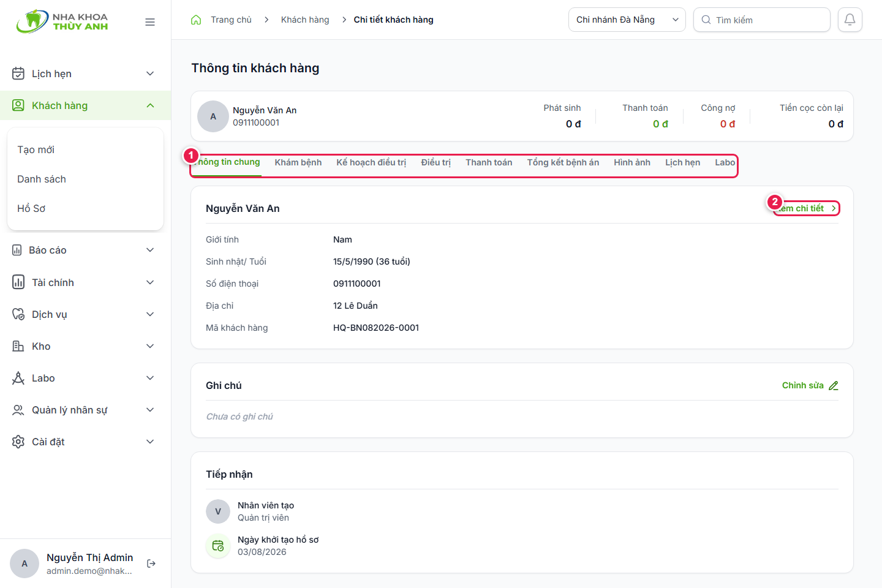Open the notification bell
The width and height of the screenshot is (882, 588).
[850, 20]
